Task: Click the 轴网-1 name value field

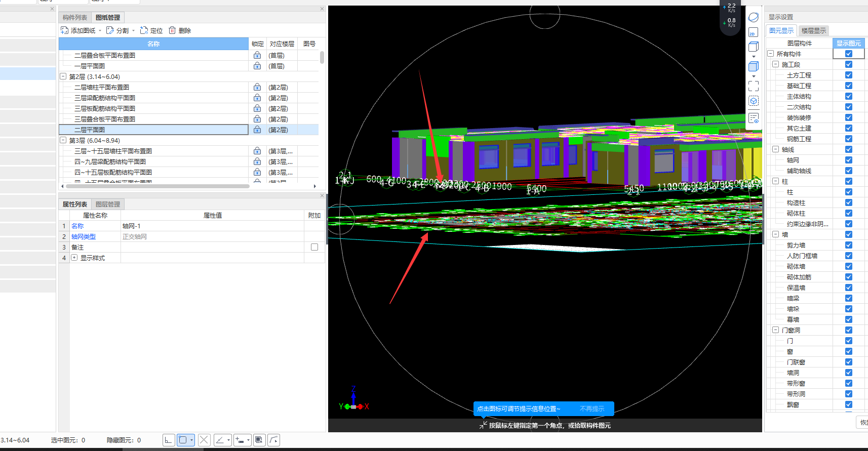Action: [x=212, y=226]
